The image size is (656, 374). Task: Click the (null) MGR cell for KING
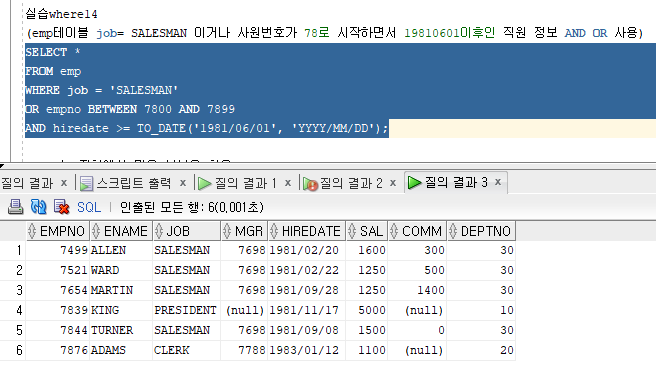pos(245,310)
